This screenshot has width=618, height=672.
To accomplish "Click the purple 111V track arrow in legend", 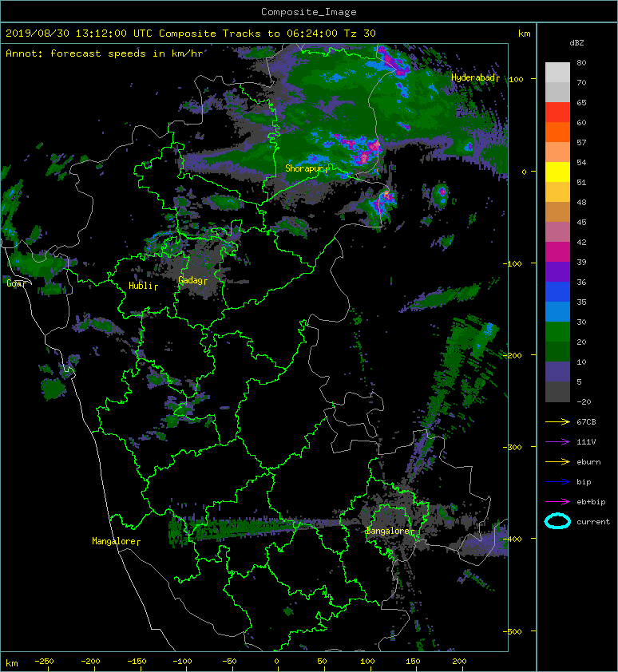I will pyautogui.click(x=557, y=441).
